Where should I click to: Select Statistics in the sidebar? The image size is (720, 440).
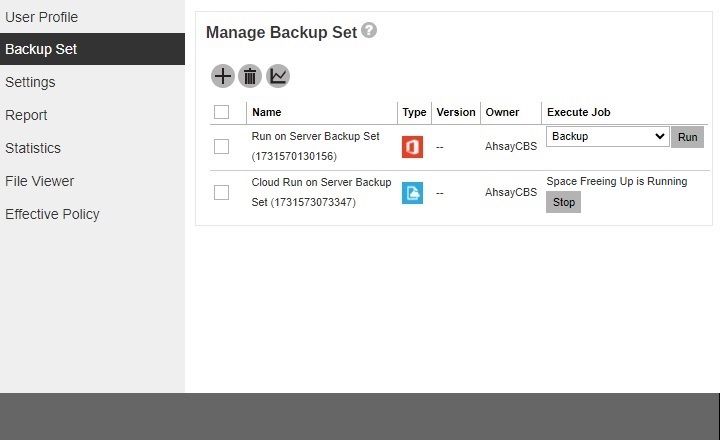point(33,148)
